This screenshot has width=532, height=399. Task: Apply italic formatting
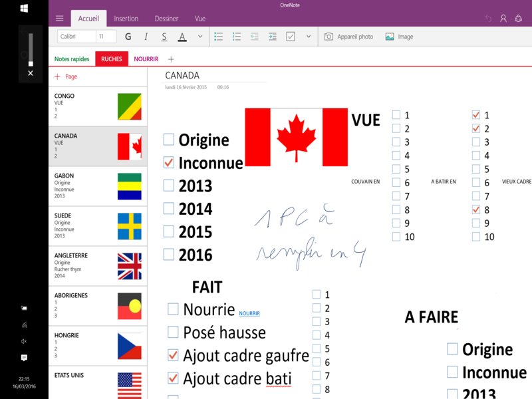(x=146, y=37)
